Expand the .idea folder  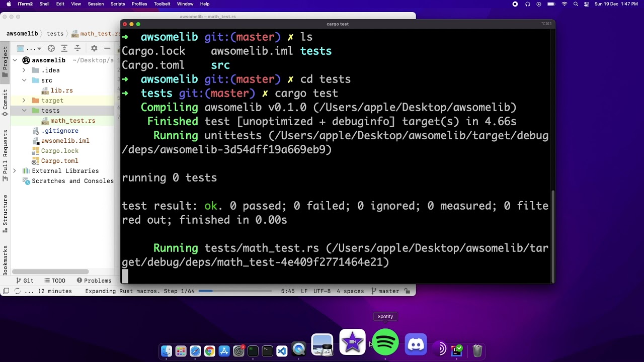(x=24, y=70)
